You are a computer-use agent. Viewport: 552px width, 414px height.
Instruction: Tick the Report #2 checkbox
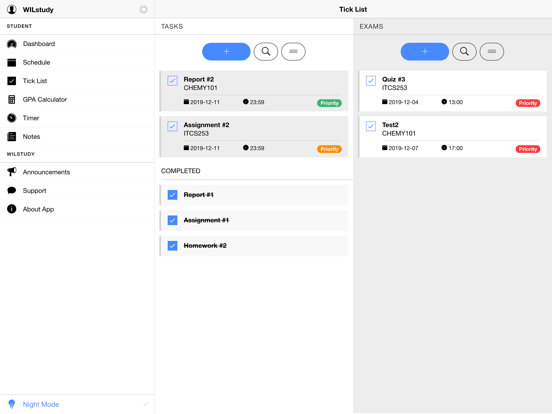[x=172, y=81]
